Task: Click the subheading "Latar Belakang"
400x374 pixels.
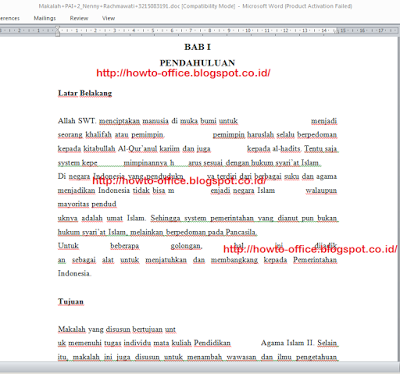Action: [85, 93]
